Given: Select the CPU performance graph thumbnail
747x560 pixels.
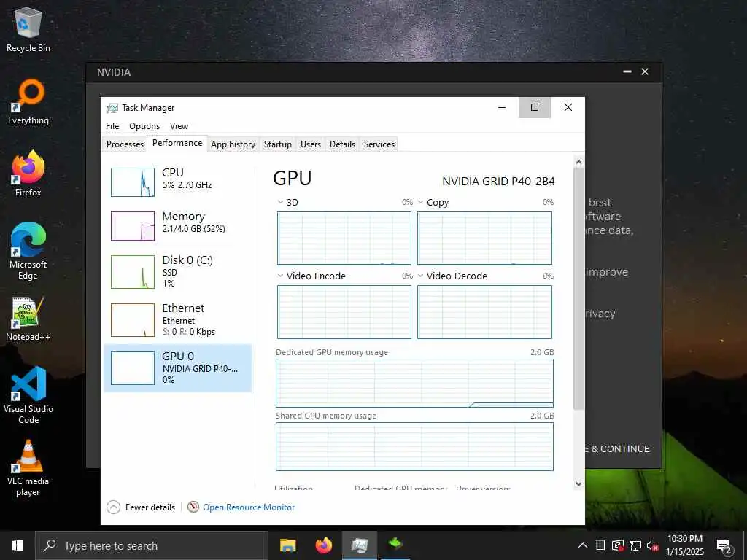Looking at the screenshot, I should [x=133, y=182].
